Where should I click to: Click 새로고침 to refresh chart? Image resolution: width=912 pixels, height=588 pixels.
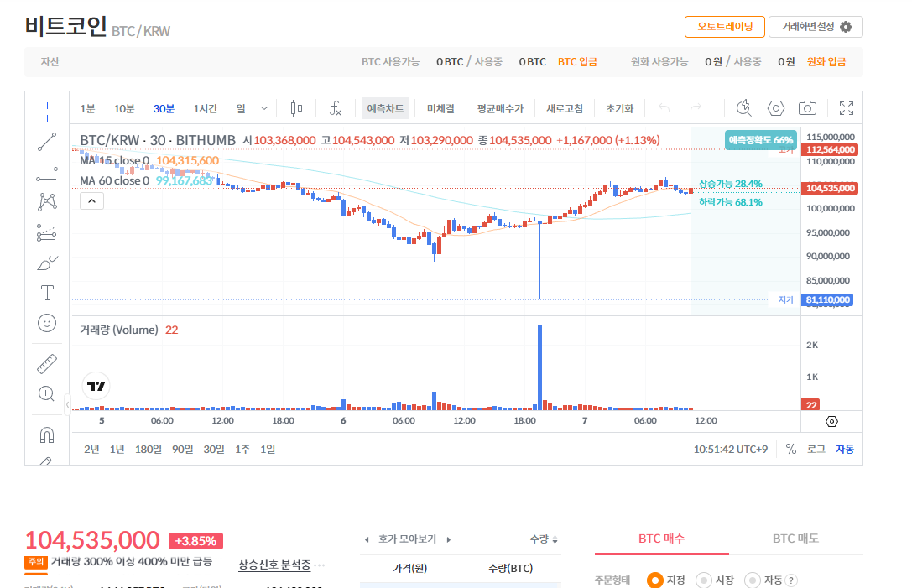(564, 109)
